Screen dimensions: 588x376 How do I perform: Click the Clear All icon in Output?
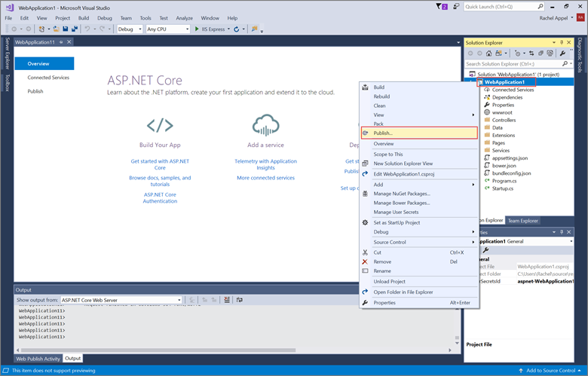point(227,300)
